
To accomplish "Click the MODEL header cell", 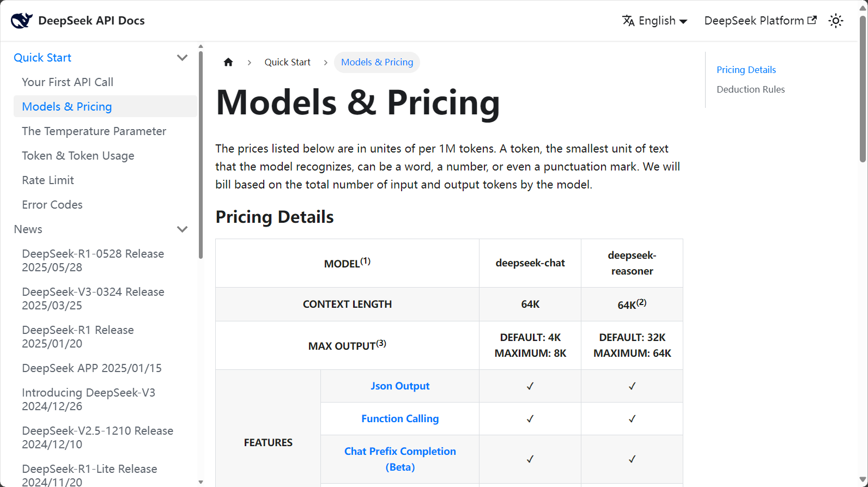I will 347,263.
